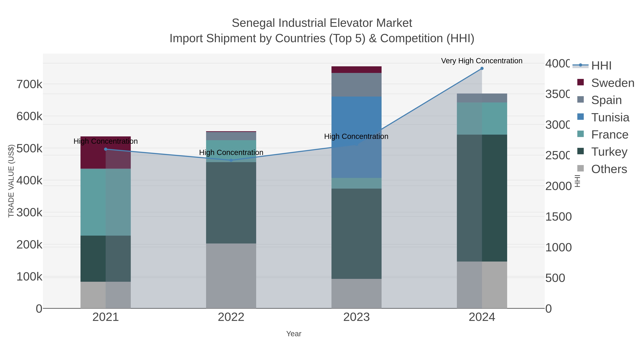This screenshot has height=362, width=644.
Task: Click the 'Senegal Industrial Elevator Market' title
Action: point(322,23)
